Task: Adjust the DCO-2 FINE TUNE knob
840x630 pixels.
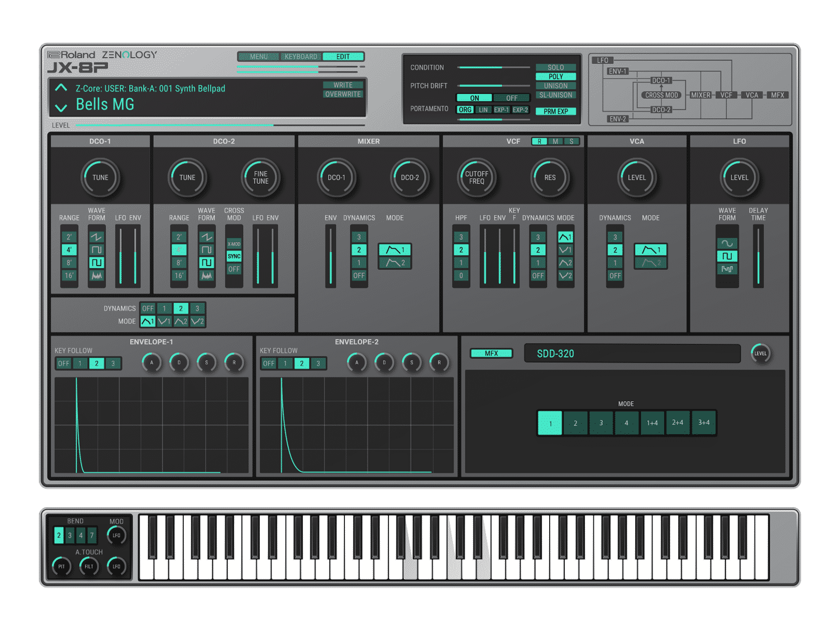Action: (x=260, y=177)
